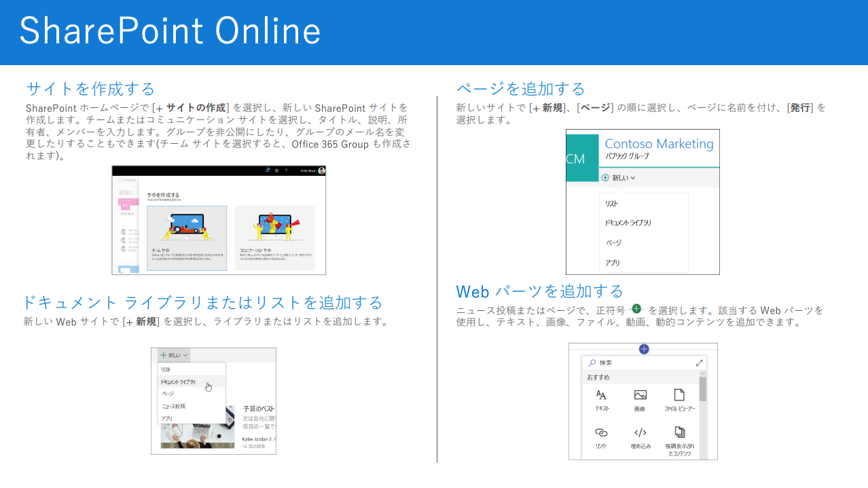Click the Contoso Marketing site title
Screen dimensions: 868x488
[x=659, y=144]
